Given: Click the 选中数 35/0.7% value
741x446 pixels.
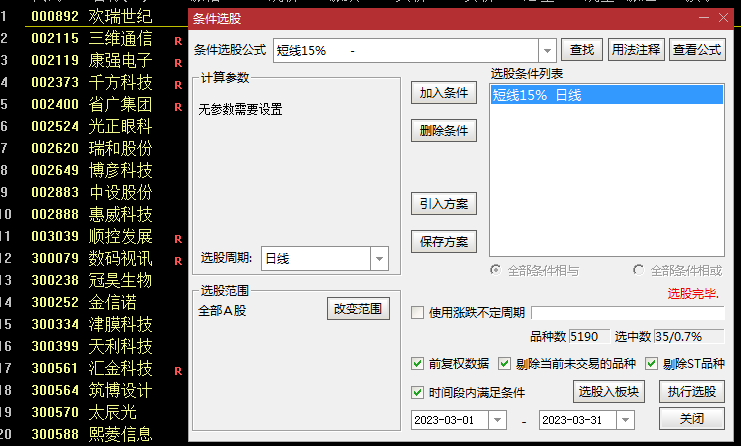Looking at the screenshot, I should tap(689, 336).
